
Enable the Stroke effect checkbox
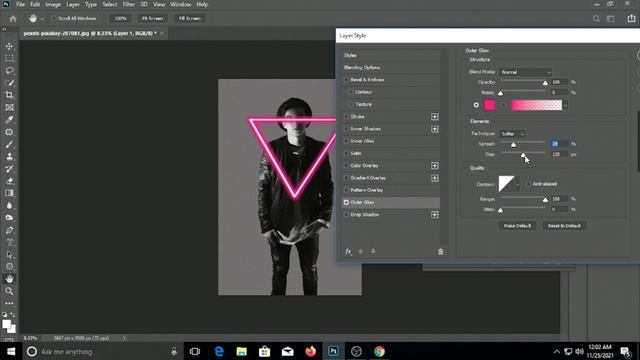point(347,117)
